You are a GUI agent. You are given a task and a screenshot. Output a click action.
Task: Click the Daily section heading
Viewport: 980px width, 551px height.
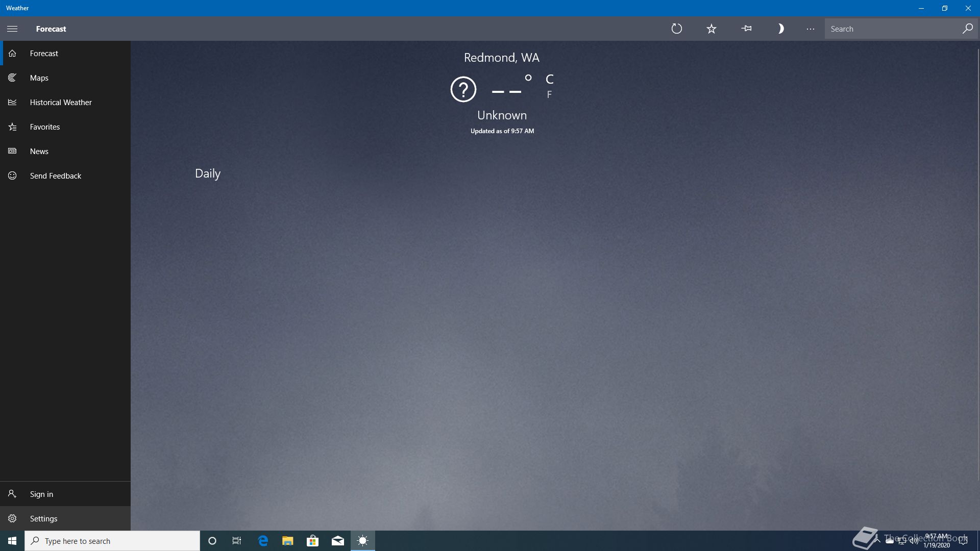[208, 173]
